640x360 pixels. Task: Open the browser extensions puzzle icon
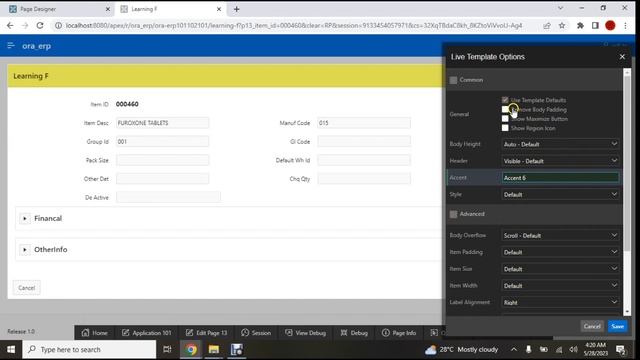[580, 25]
